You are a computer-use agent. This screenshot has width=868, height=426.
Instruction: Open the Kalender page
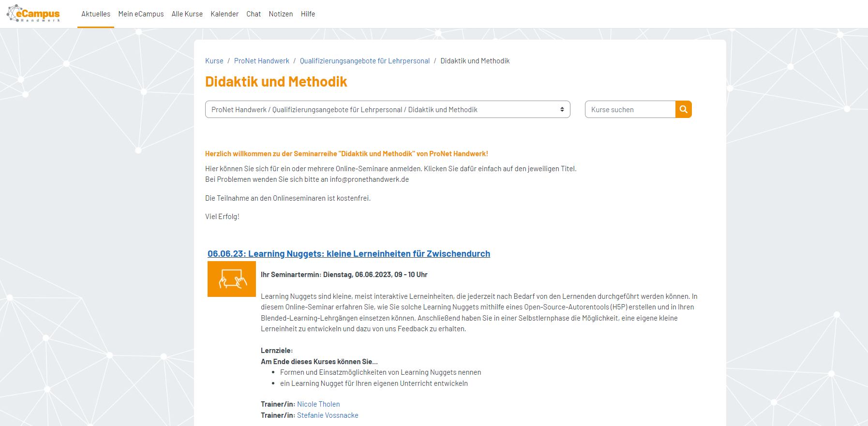coord(224,14)
